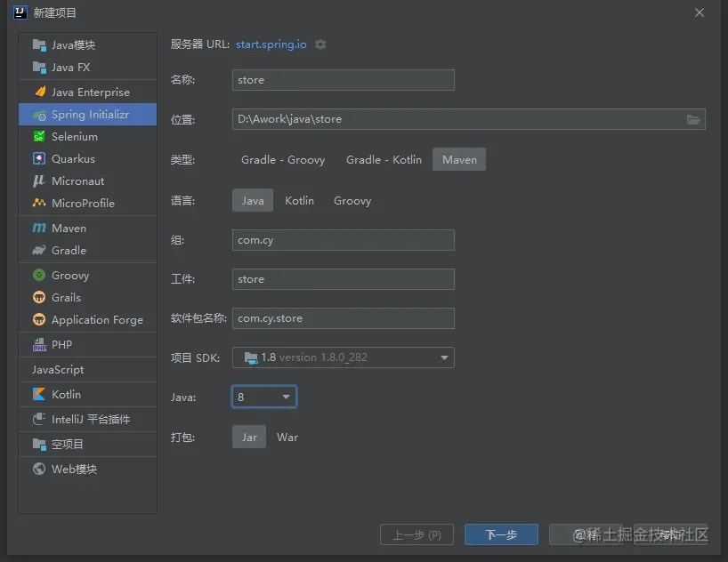
Task: Click the Grails icon
Action: click(39, 297)
